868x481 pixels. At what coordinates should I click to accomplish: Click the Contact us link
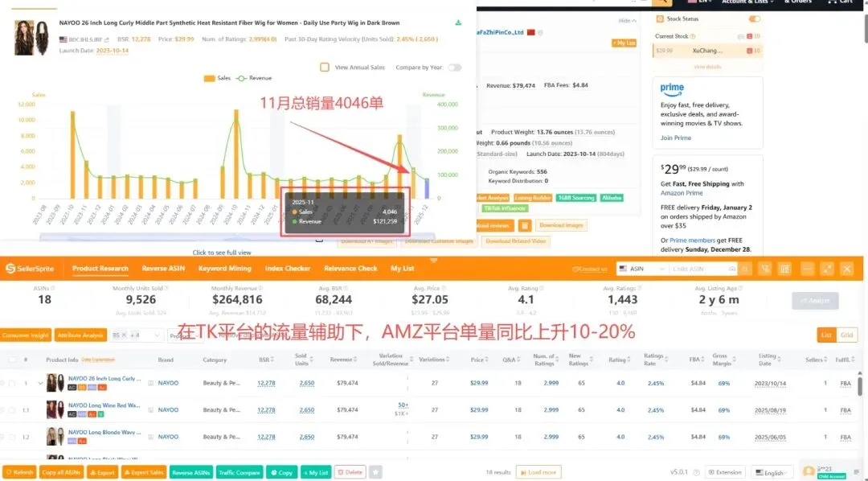pos(590,269)
